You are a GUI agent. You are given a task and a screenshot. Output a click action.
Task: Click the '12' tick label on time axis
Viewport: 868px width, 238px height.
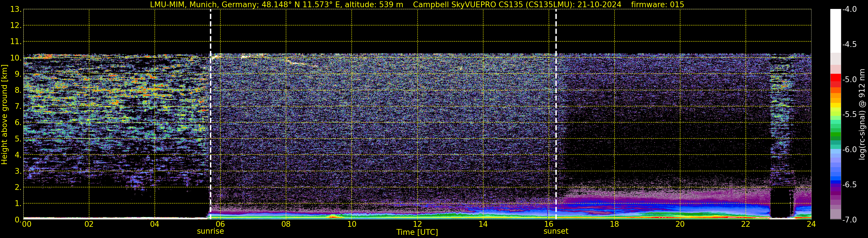[x=417, y=224]
